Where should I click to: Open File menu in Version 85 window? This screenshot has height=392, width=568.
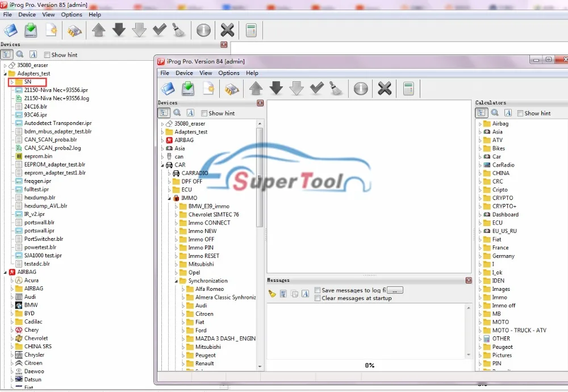7,15
